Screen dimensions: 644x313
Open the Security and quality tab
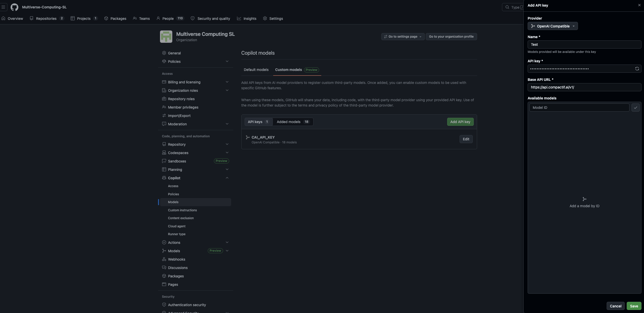(210, 19)
